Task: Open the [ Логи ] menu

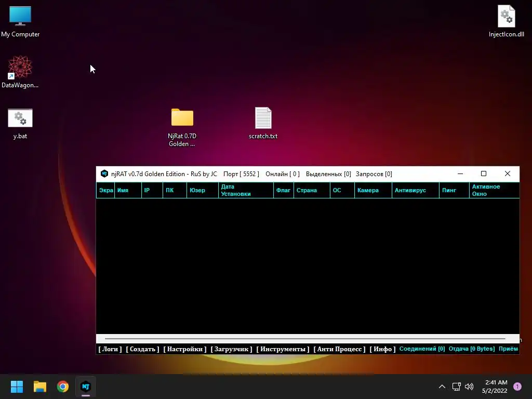Action: [110, 349]
